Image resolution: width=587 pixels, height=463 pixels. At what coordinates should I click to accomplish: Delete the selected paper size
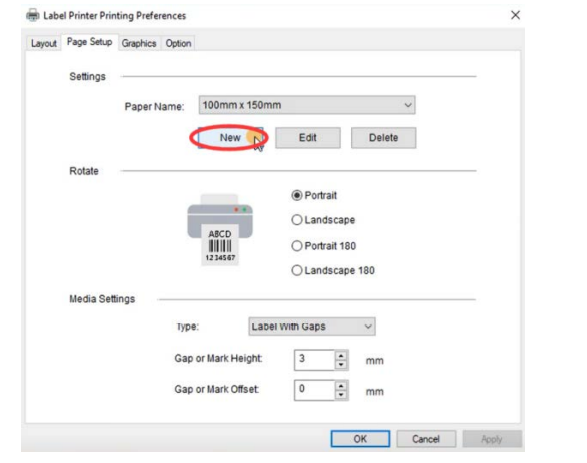[x=383, y=138]
